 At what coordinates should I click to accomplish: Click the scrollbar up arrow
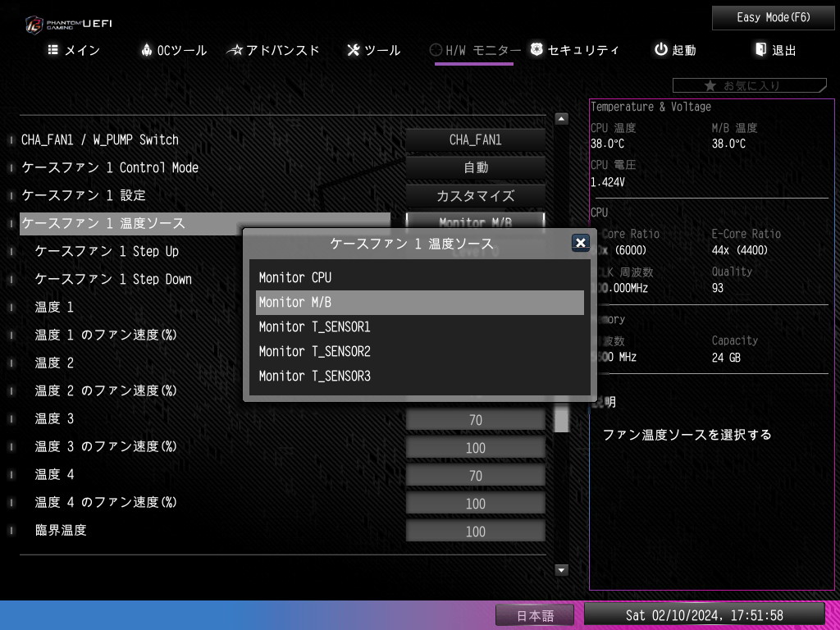(561, 118)
